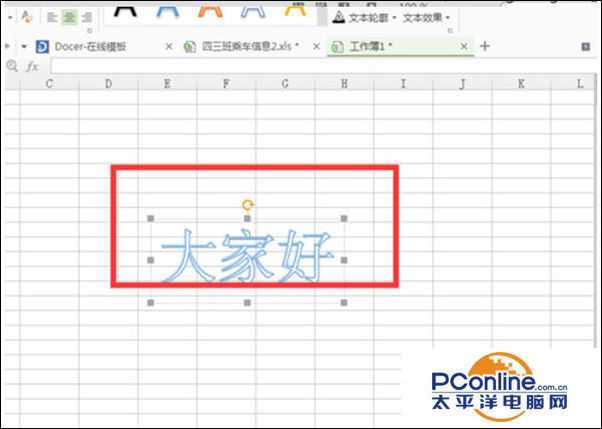Select column K header
Screen dimensions: 602x429
tap(521, 83)
